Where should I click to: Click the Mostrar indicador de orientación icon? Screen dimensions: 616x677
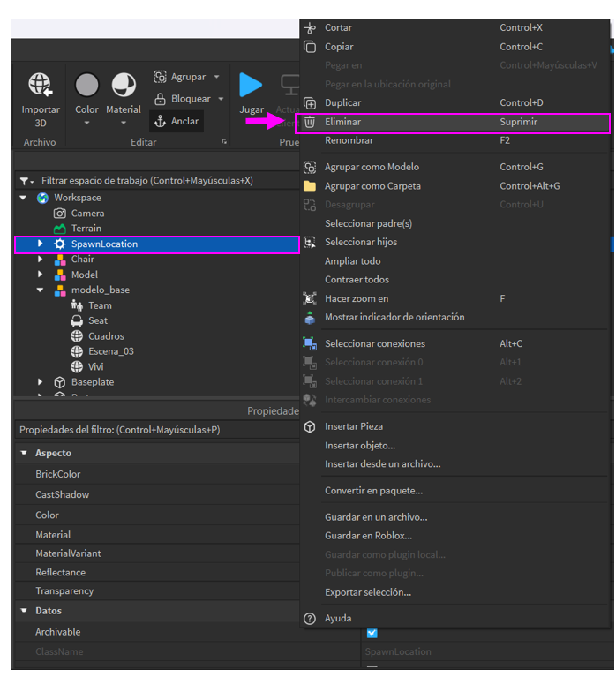point(310,318)
